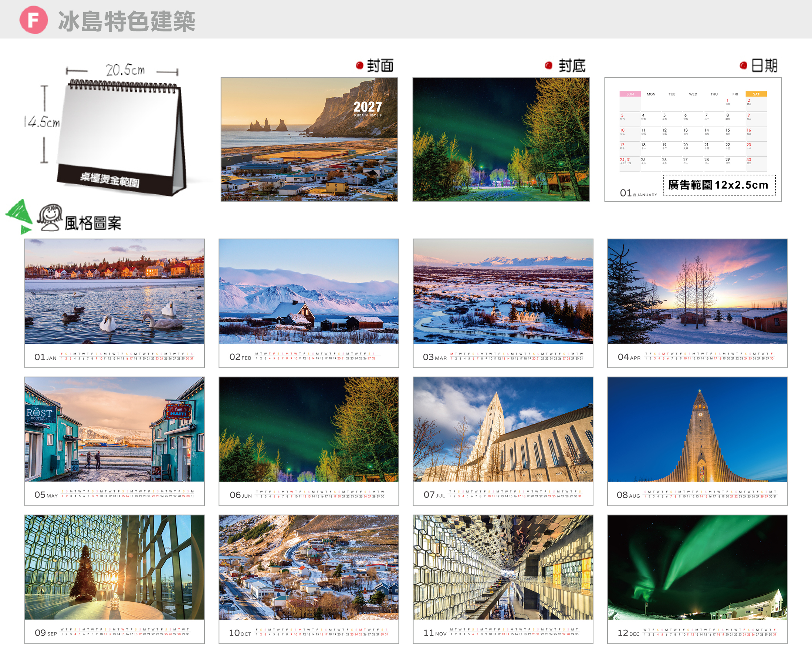Click the 01 月 JANUARY label in date sample
Image resolution: width=812 pixels, height=659 pixels.
[638, 193]
